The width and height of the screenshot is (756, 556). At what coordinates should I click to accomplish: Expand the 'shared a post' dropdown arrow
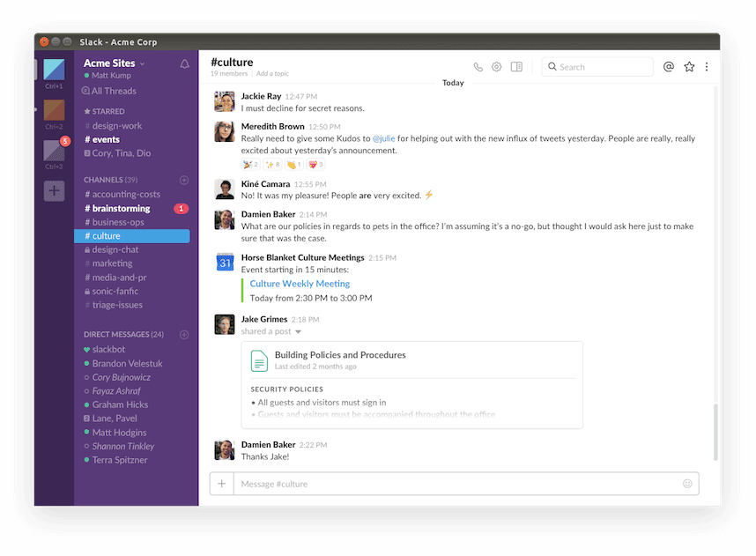point(298,332)
